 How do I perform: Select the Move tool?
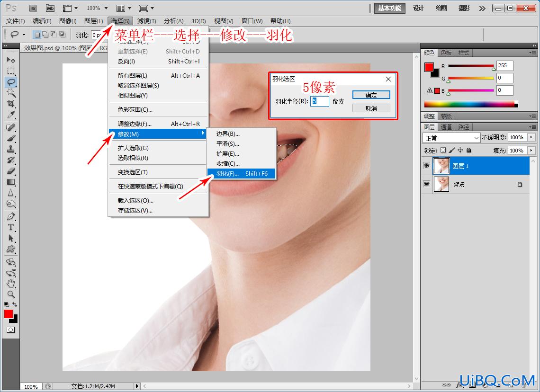(11, 60)
